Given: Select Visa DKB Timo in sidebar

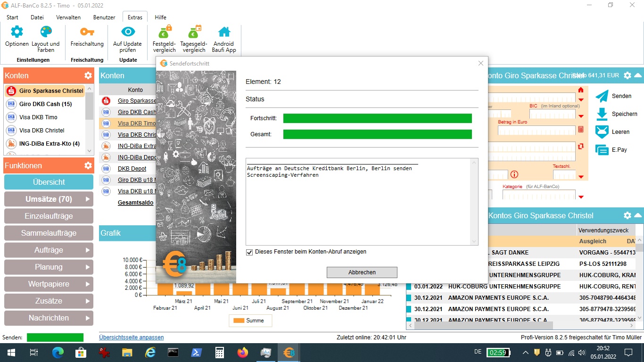Looking at the screenshot, I should coord(45,117).
